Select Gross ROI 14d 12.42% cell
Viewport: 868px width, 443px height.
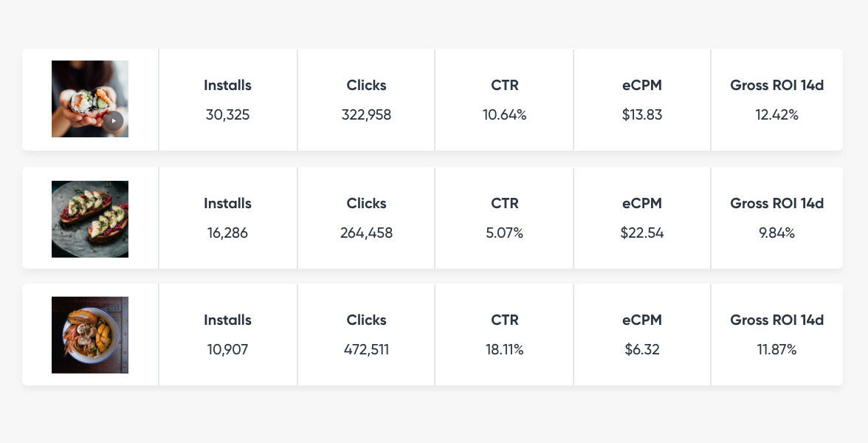(776, 100)
